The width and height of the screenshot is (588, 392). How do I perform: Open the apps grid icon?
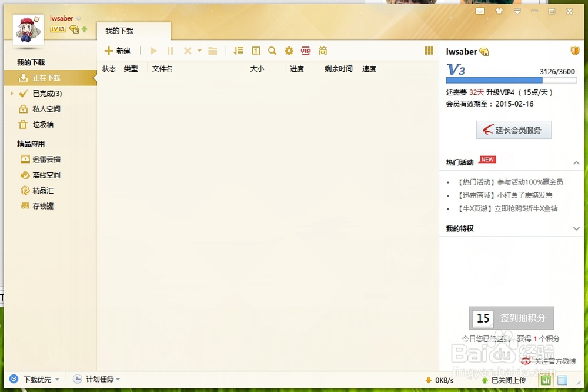coord(429,50)
